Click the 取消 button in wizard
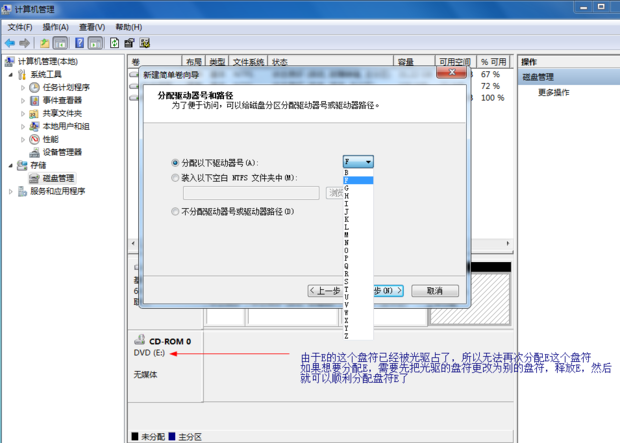Image resolution: width=620 pixels, height=443 pixels. point(434,290)
